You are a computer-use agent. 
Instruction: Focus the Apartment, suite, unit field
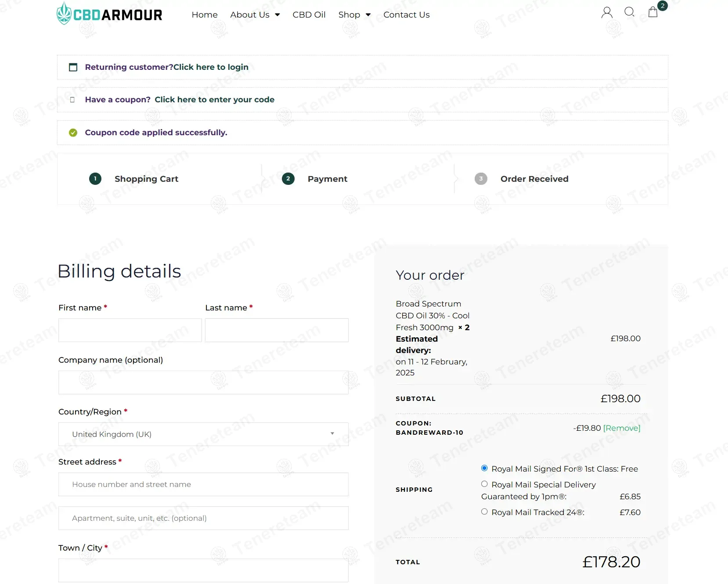coord(203,518)
